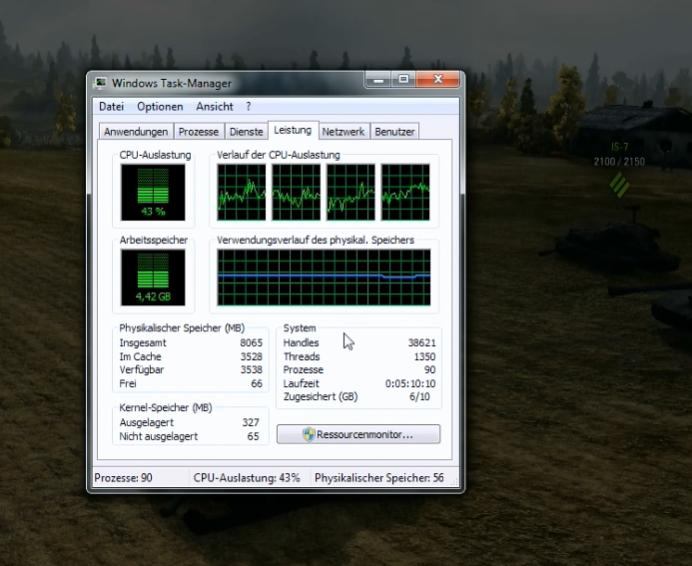The height and width of the screenshot is (566, 692).
Task: Click the green rank chevrons under IS-7
Action: [619, 185]
